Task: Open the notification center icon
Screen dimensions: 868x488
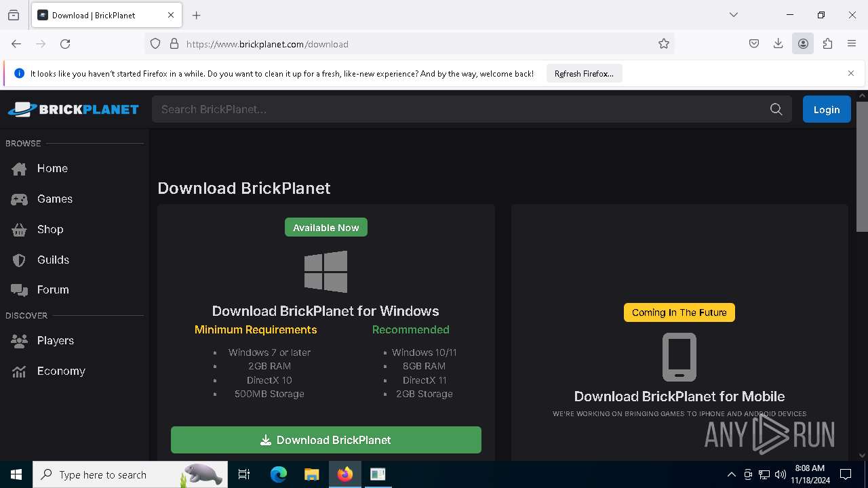Action: click(x=846, y=474)
